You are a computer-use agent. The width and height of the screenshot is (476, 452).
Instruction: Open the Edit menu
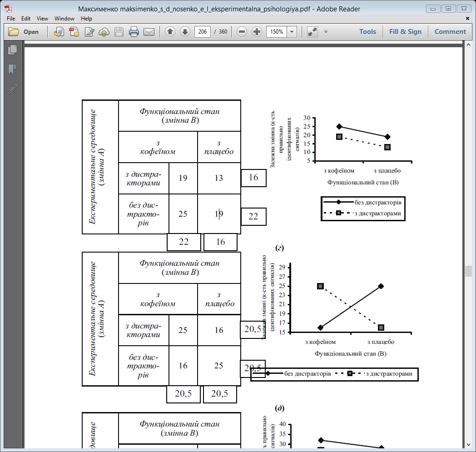coord(26,19)
